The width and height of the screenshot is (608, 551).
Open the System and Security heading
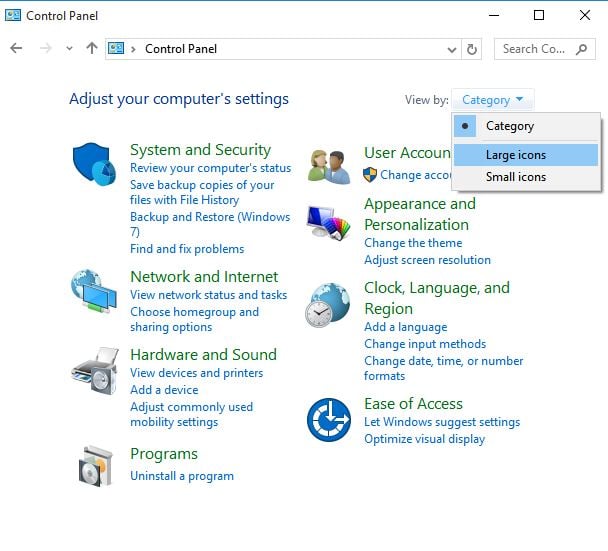[200, 150]
